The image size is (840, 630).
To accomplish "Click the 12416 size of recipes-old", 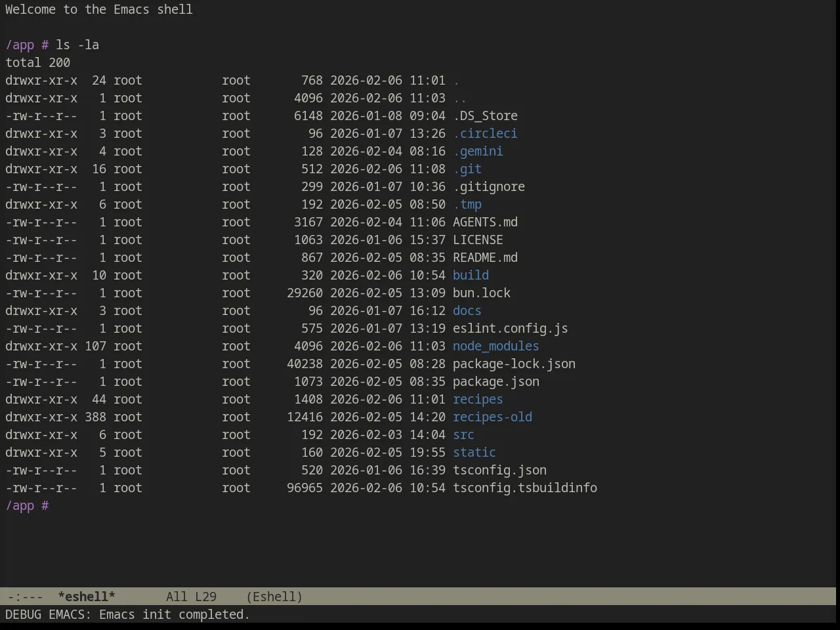I will point(304,417).
